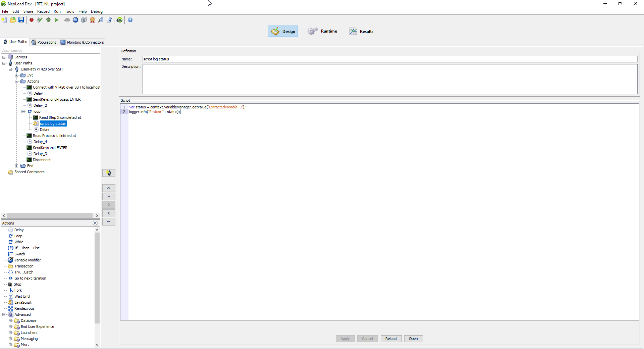Click the check user path validation icon
The width and height of the screenshot is (644, 349).
[40, 20]
